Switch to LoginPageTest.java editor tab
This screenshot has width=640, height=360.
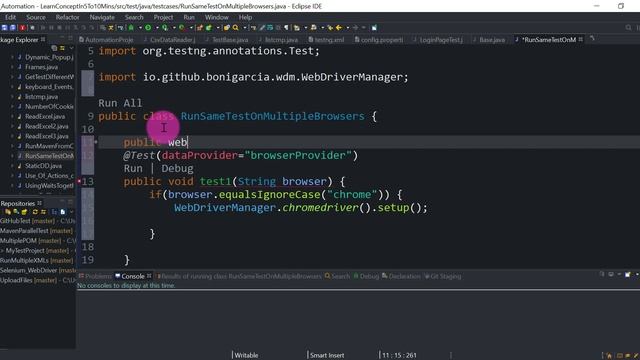point(438,40)
